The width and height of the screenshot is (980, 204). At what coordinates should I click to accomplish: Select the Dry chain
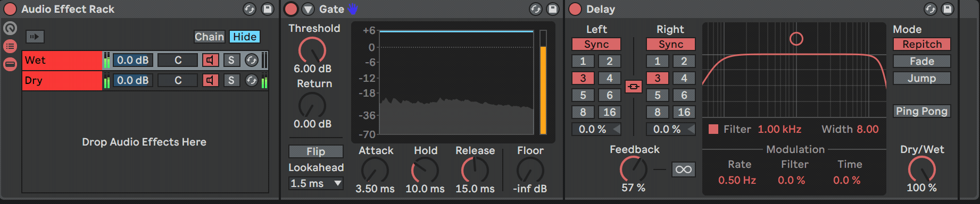pyautogui.click(x=62, y=81)
